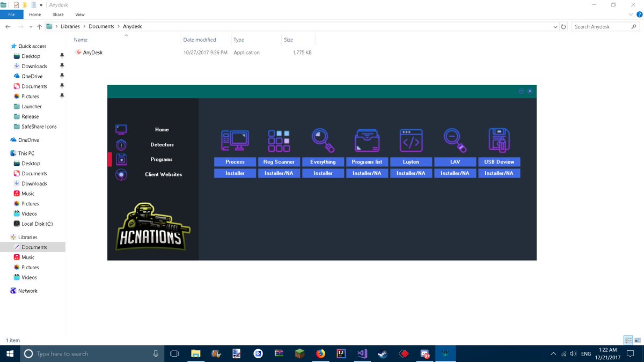Switch Explorer to details view
This screenshot has height=362, width=644.
(x=628, y=340)
